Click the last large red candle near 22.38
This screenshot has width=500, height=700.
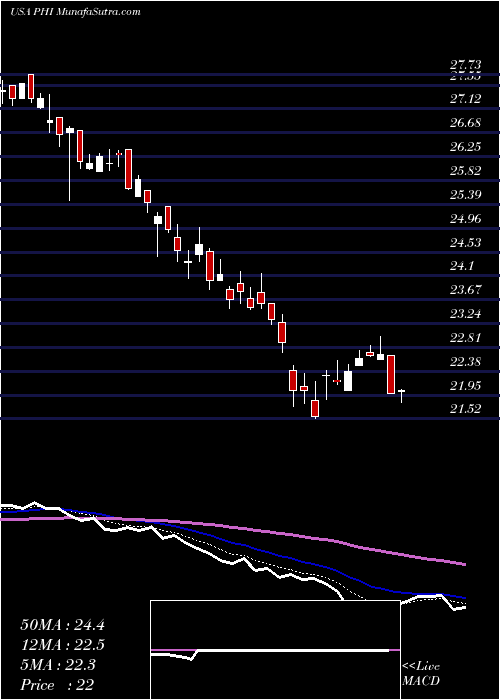click(391, 375)
